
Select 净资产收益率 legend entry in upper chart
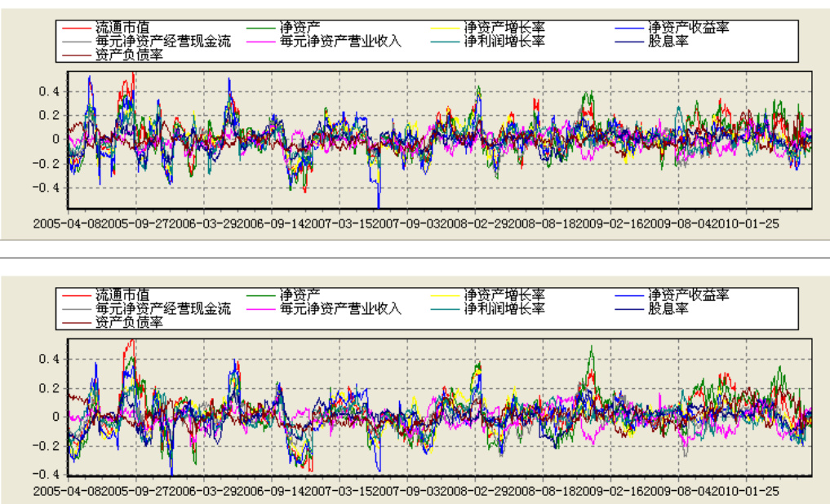(688, 28)
